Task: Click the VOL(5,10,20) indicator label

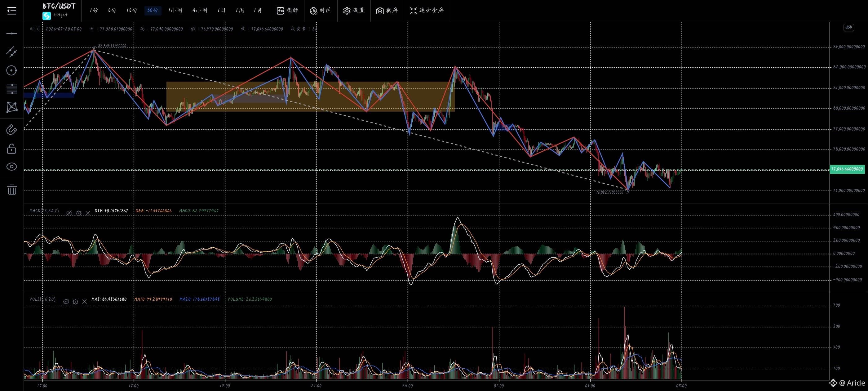Action: coord(42,299)
